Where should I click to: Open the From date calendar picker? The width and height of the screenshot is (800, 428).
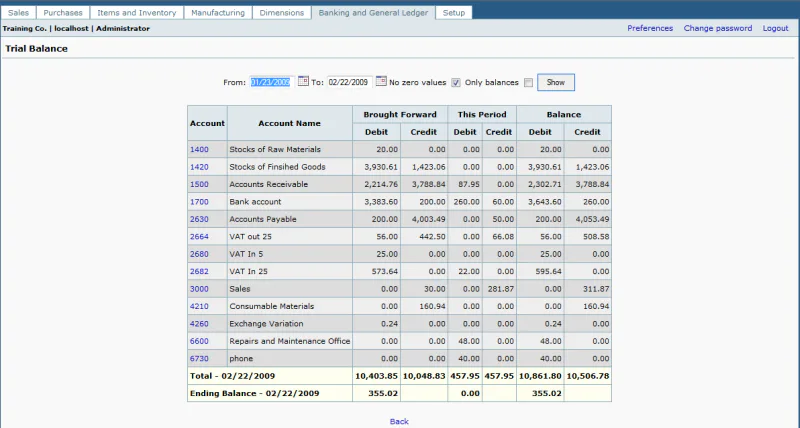[x=303, y=81]
